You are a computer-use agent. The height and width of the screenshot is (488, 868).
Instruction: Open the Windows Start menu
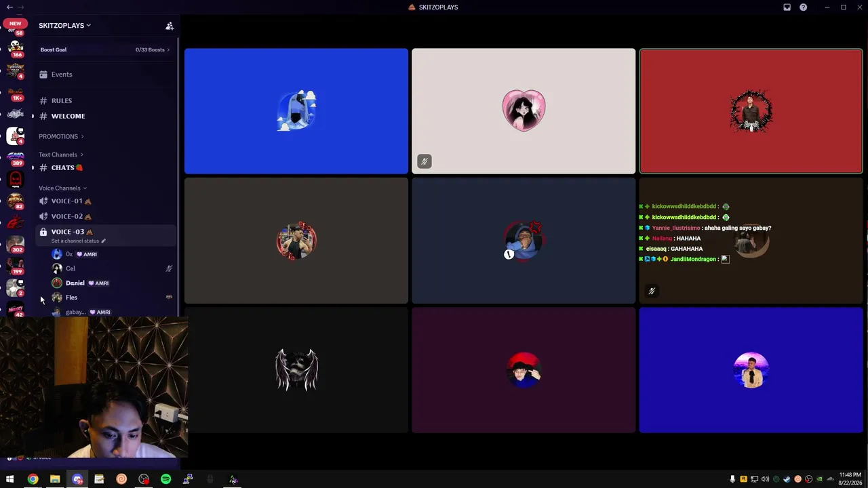point(10,479)
